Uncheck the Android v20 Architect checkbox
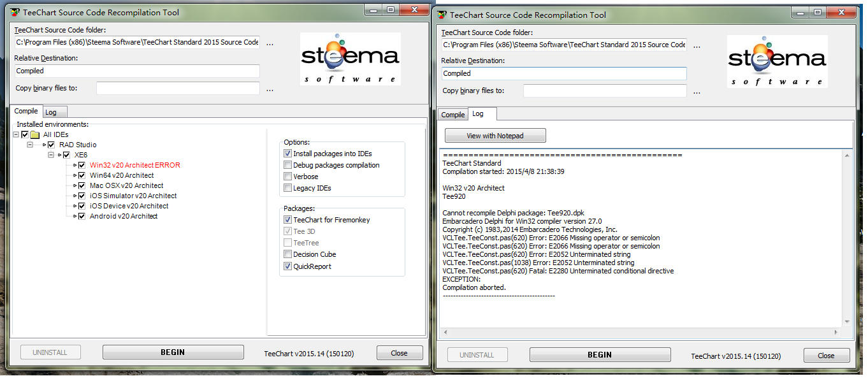The height and width of the screenshot is (383, 868). [x=82, y=216]
